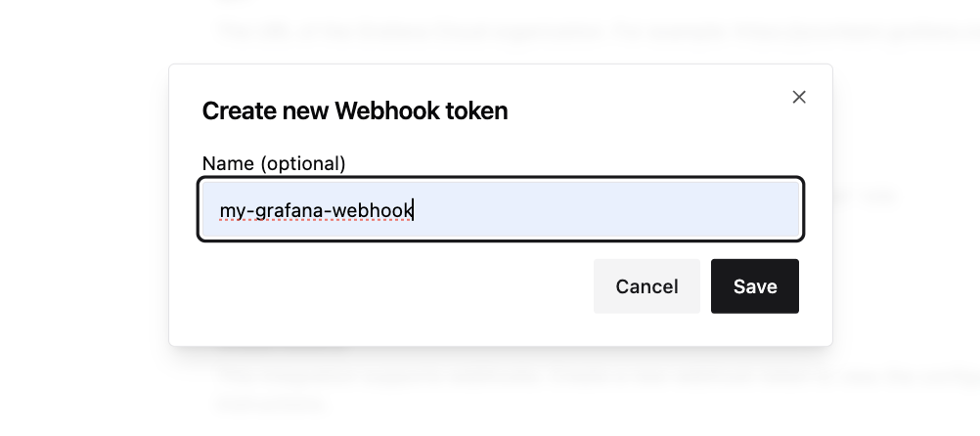
Task: Click blank dialog area left of Cancel
Action: click(x=394, y=286)
